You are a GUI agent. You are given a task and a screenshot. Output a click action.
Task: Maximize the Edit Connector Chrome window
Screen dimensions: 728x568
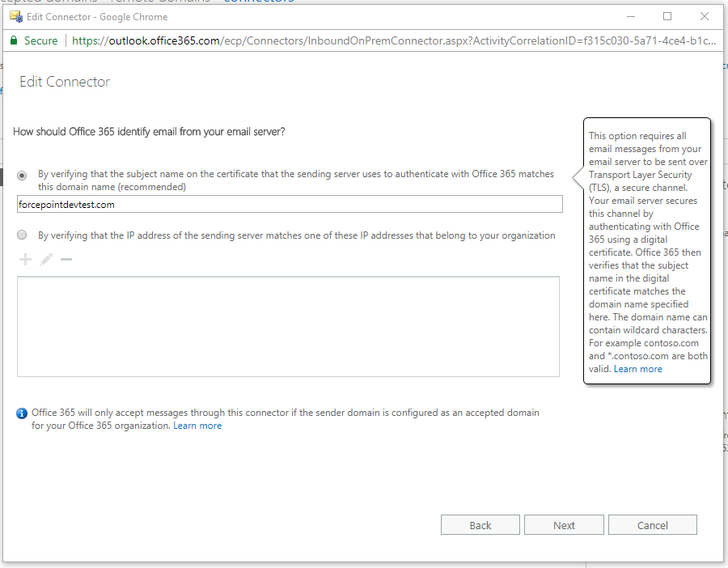667,16
